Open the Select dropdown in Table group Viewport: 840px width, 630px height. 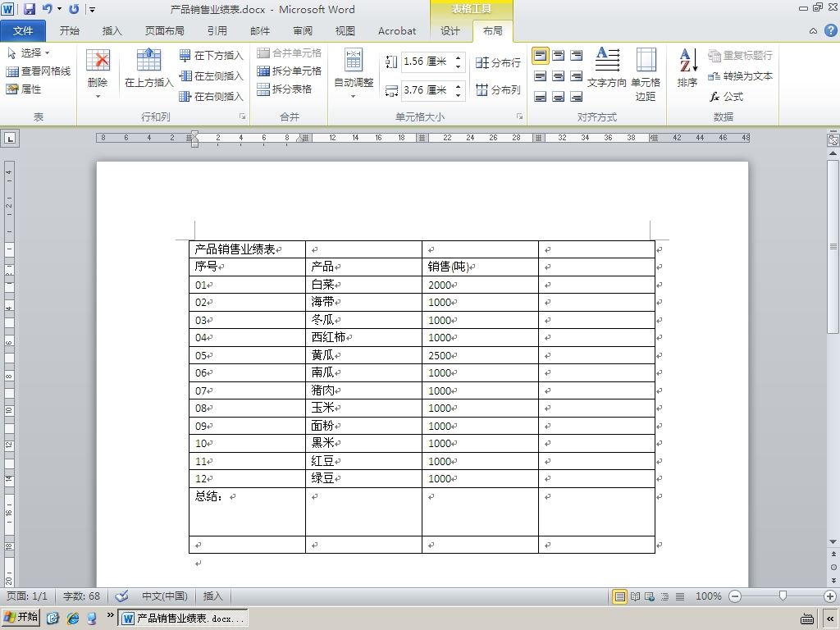click(x=29, y=53)
